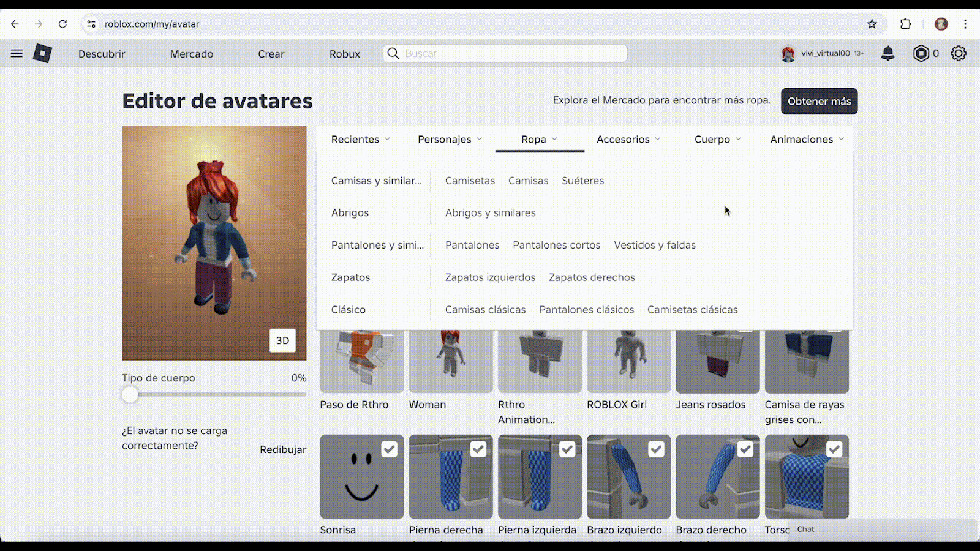Choose Camisas clásicas in the menu
980x551 pixels.
(486, 310)
